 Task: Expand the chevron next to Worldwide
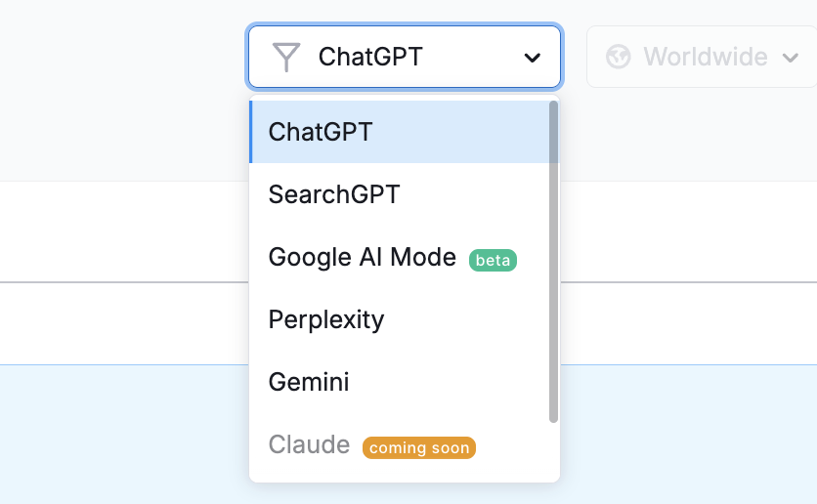point(791,58)
